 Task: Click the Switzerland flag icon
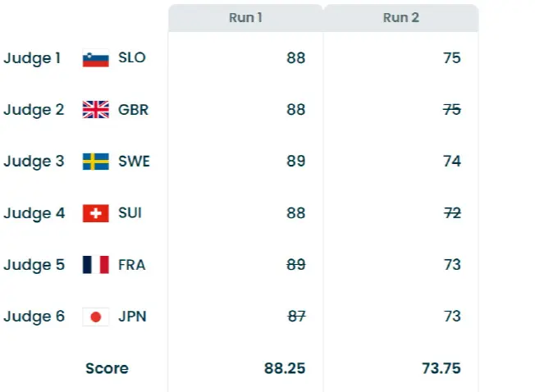coord(96,213)
